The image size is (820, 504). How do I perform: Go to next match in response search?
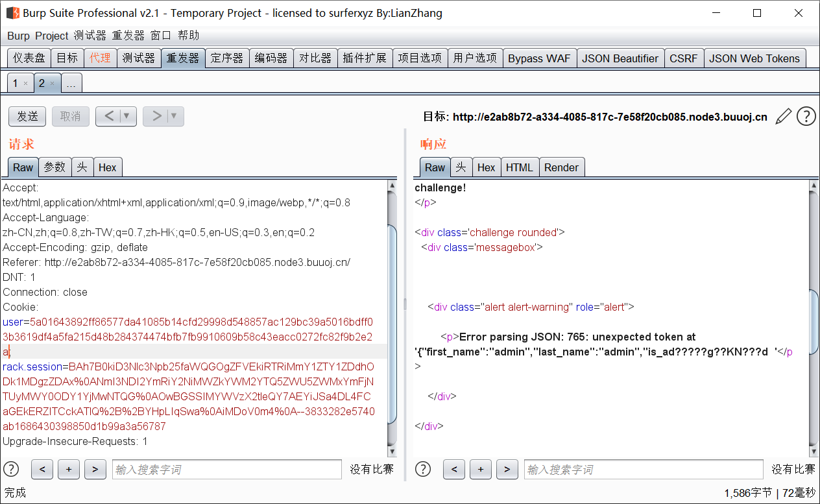click(x=507, y=469)
